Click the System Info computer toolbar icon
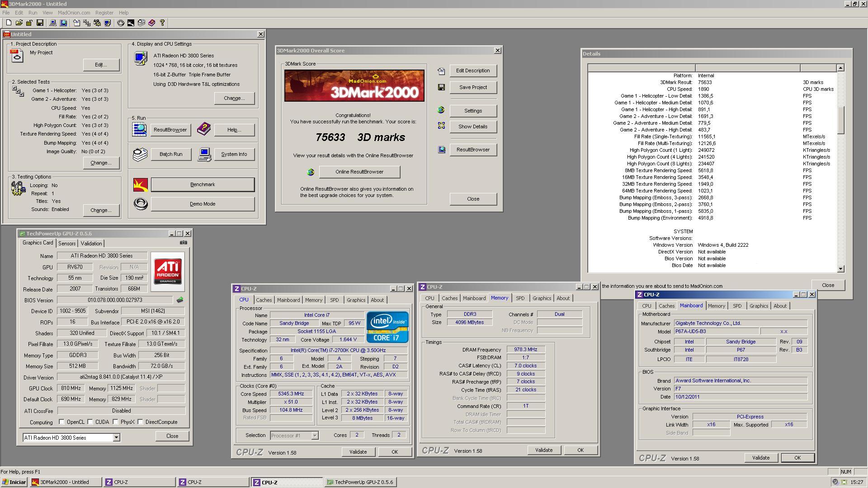The width and height of the screenshot is (868, 488). coord(53,23)
